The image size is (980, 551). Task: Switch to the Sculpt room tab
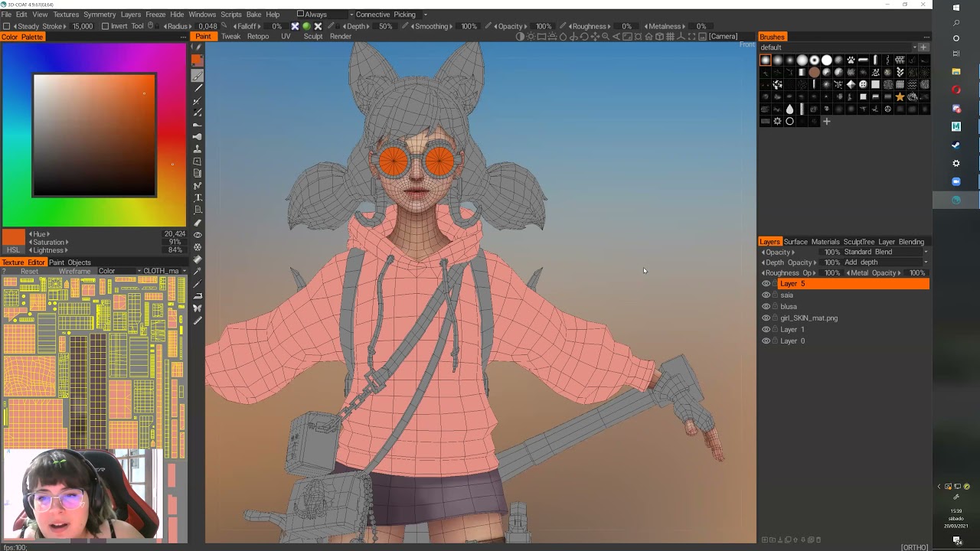pos(313,37)
